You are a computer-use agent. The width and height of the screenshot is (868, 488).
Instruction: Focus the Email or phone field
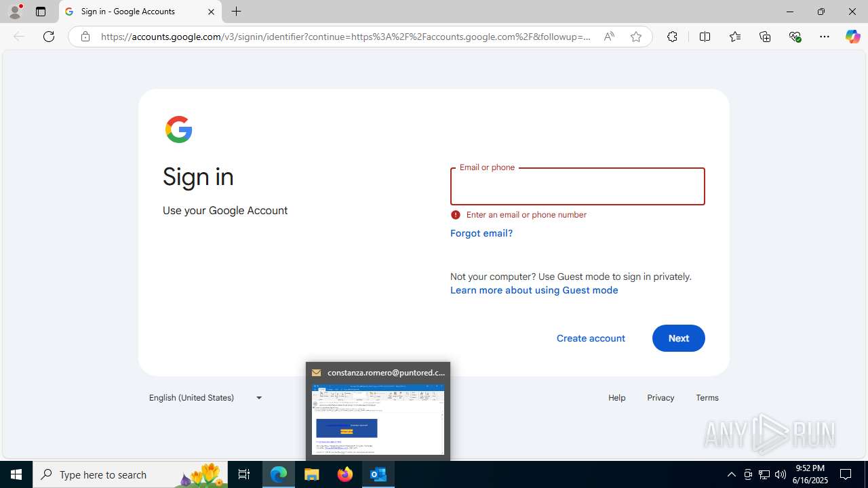coord(578,186)
